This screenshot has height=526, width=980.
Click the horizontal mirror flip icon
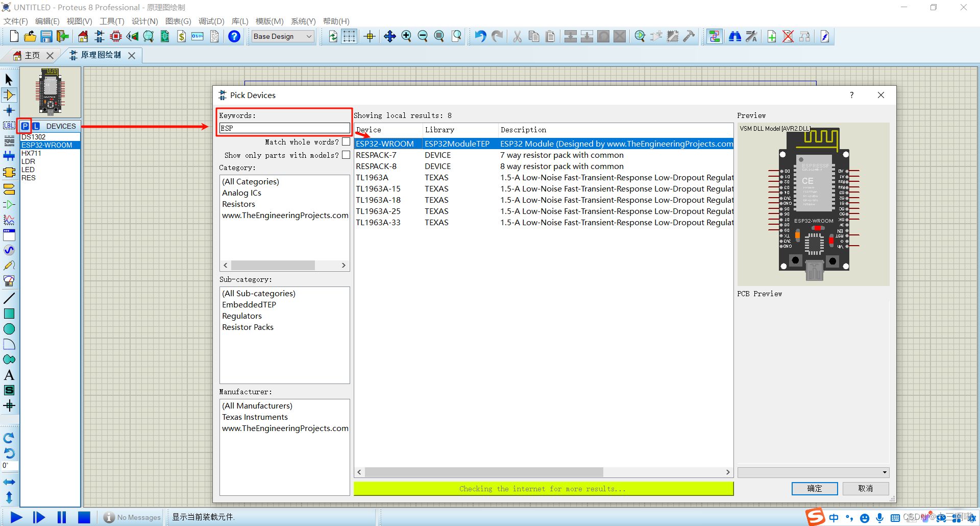click(9, 482)
